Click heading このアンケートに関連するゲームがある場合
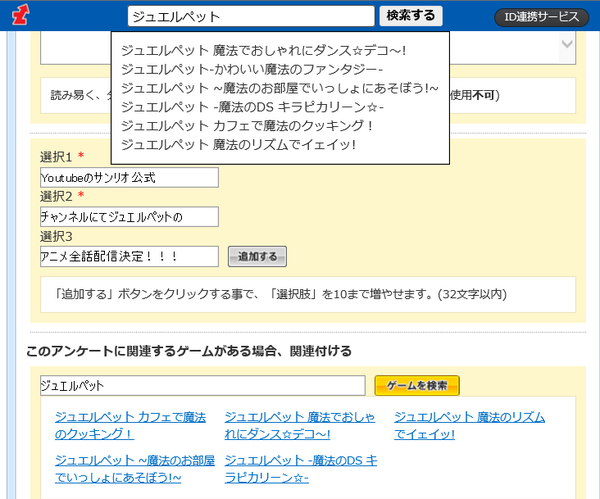Image resolution: width=600 pixels, height=499 pixels. [189, 351]
